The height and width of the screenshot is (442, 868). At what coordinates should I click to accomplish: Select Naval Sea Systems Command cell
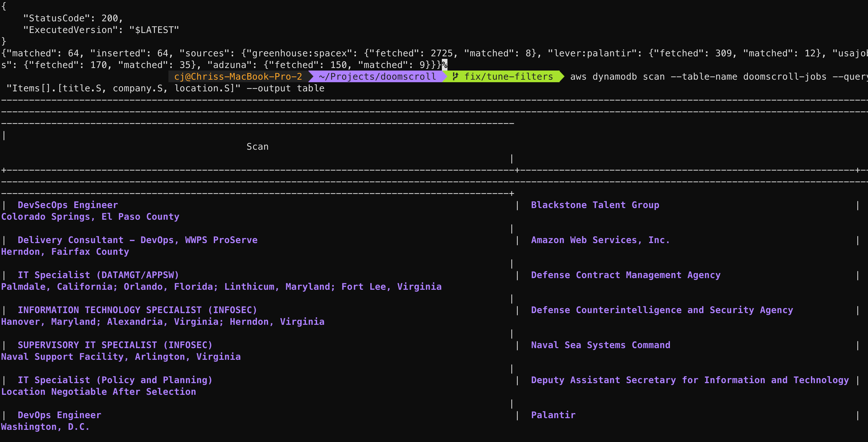coord(601,345)
